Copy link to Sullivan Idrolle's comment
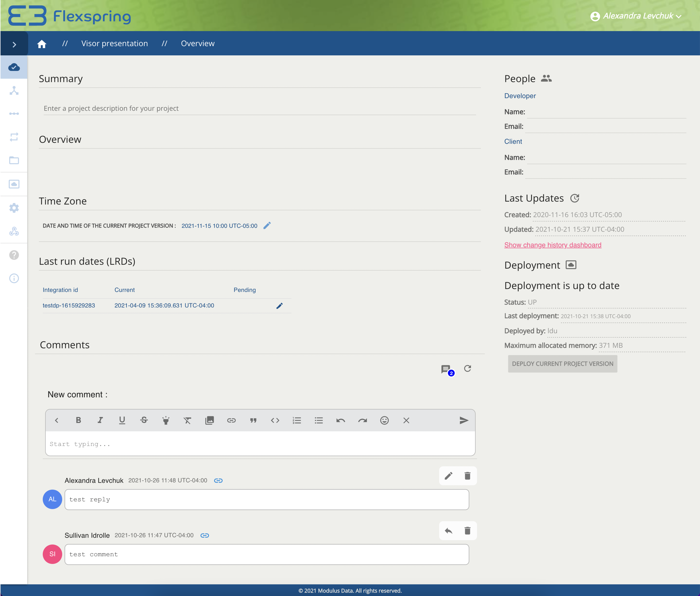The height and width of the screenshot is (596, 700). click(205, 536)
